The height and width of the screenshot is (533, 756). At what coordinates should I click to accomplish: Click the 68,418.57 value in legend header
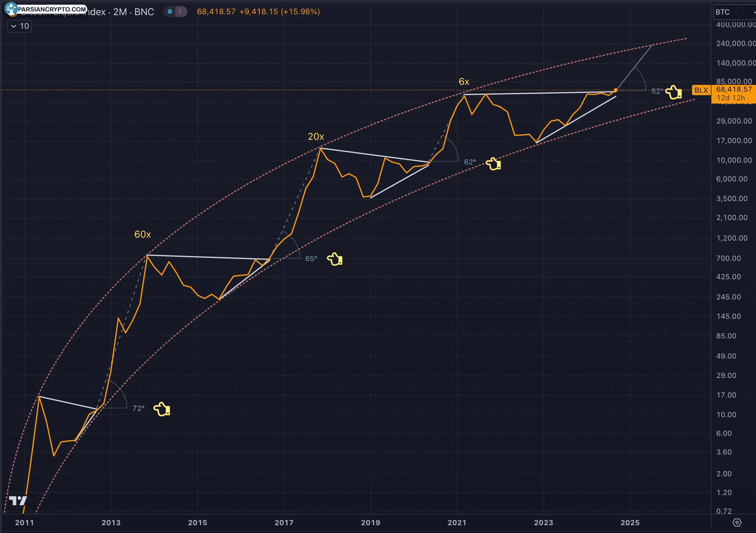pos(216,12)
